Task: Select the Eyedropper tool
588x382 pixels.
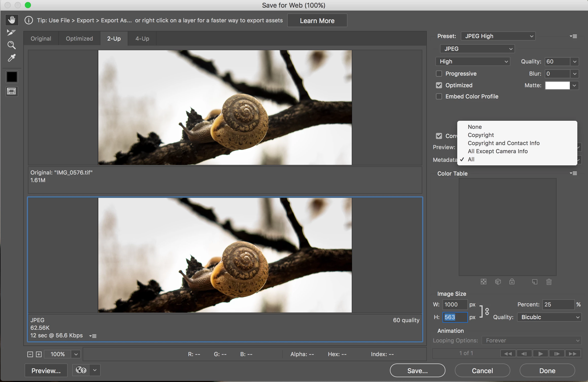Action: click(12, 58)
